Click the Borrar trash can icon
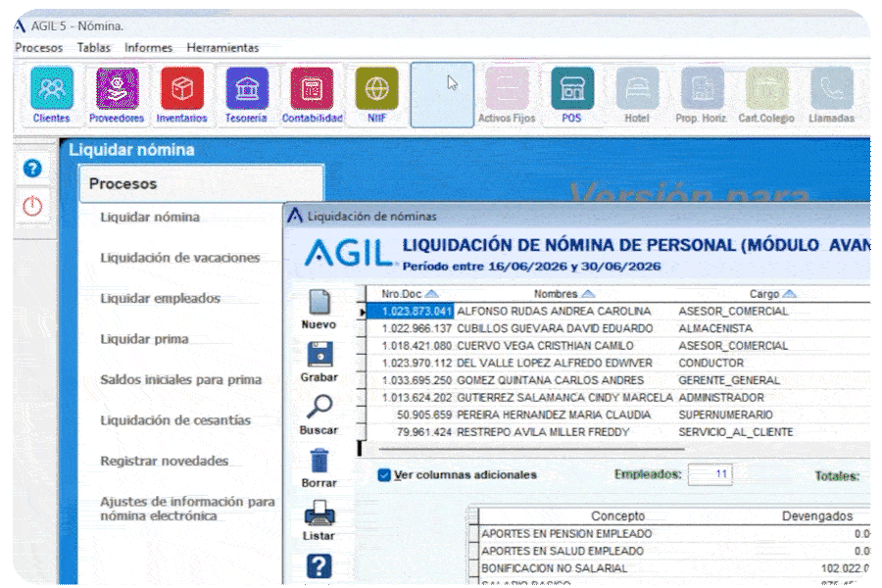The image size is (882, 588). pos(318,461)
